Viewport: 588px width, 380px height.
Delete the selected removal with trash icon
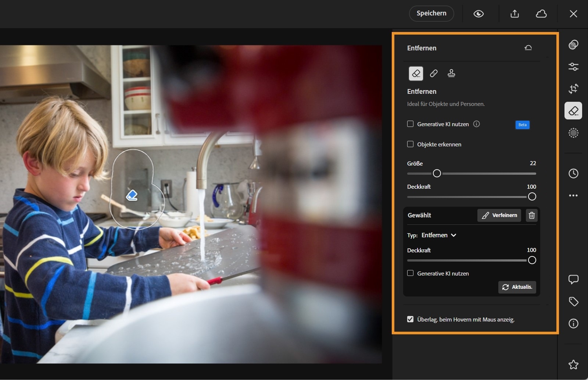coord(531,216)
